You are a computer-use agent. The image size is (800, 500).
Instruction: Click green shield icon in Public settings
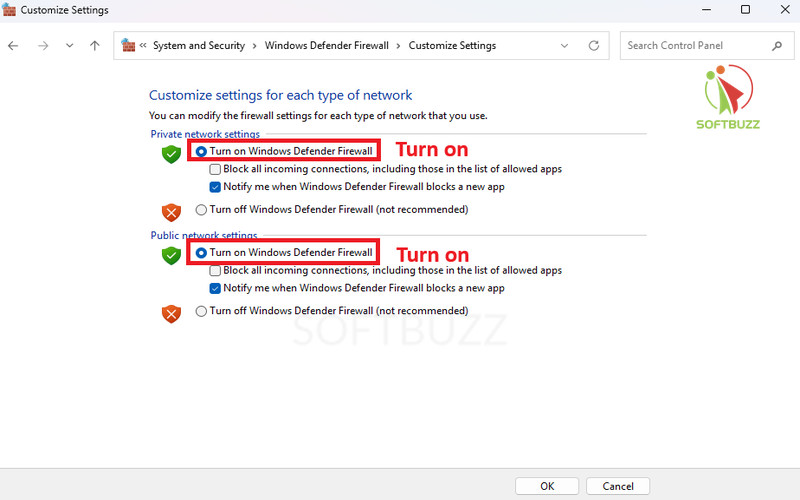point(171,255)
